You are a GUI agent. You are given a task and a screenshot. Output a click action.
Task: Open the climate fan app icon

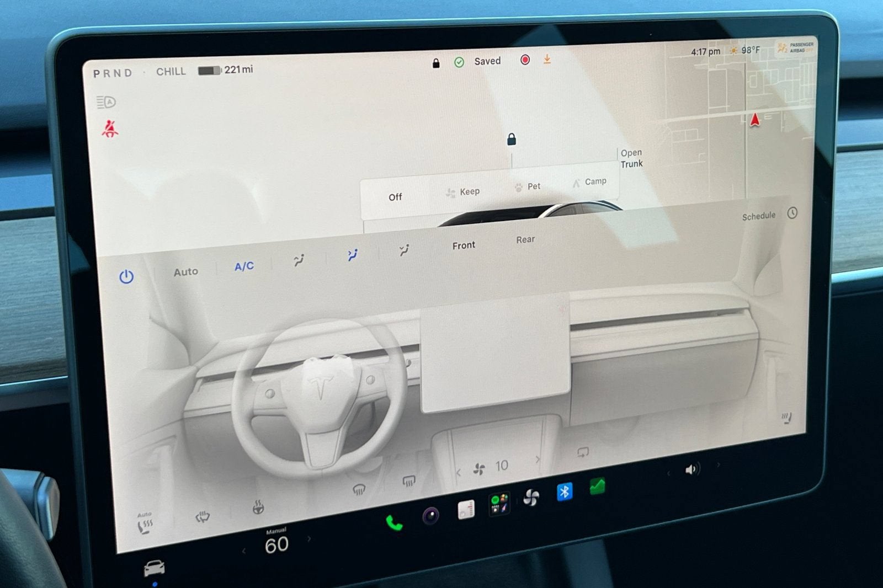pos(531,498)
